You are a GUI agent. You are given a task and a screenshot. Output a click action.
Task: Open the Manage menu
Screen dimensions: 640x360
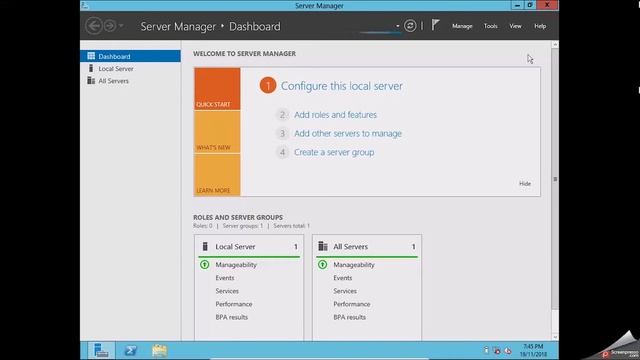pos(462,26)
